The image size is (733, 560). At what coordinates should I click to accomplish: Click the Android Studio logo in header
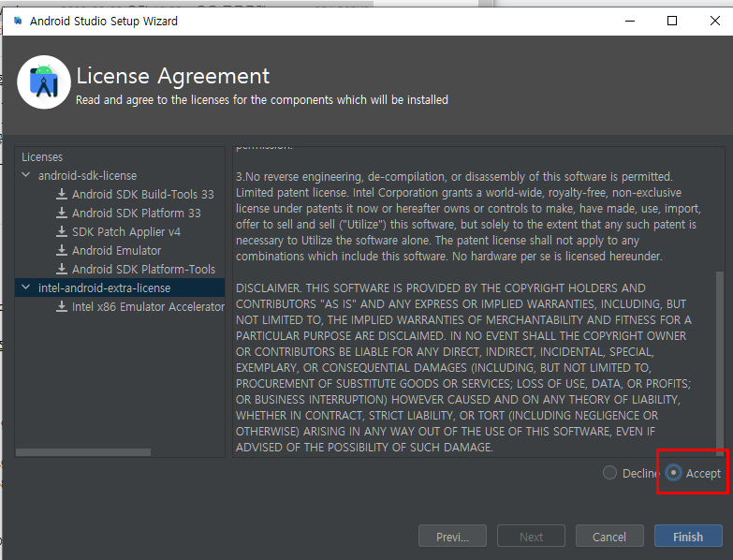coord(44,82)
